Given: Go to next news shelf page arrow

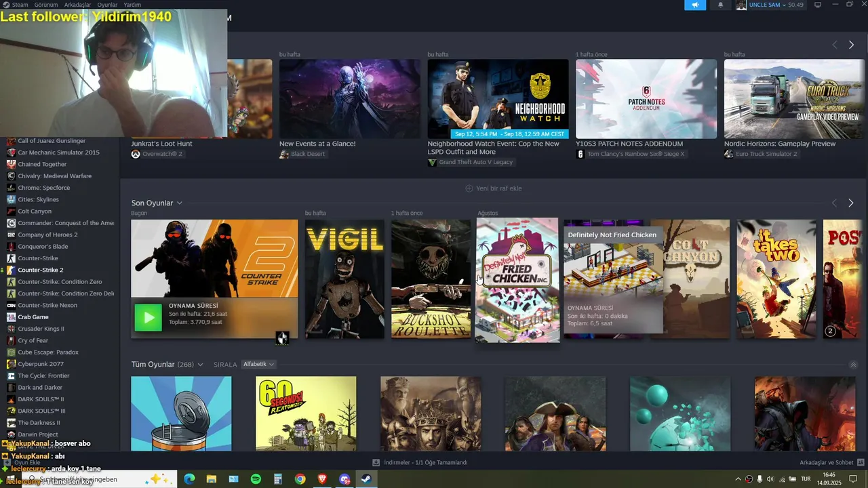Looking at the screenshot, I should [x=851, y=45].
